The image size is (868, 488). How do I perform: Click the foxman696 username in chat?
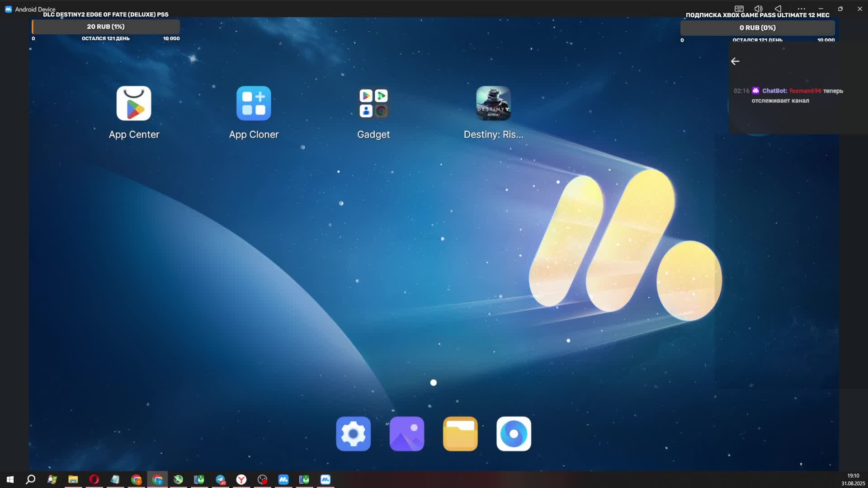pyautogui.click(x=805, y=91)
